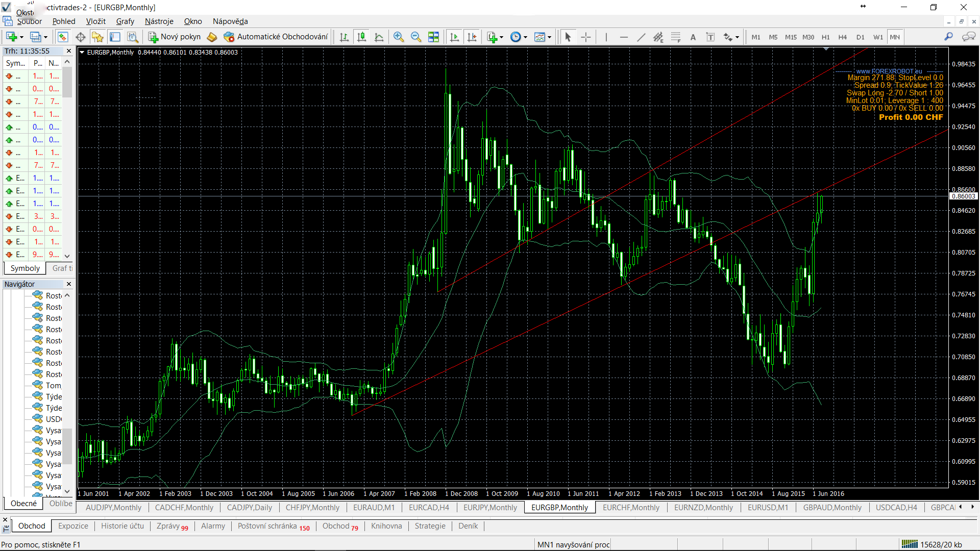980x551 pixels.
Task: Open the chat bubbles icon
Action: point(968,37)
